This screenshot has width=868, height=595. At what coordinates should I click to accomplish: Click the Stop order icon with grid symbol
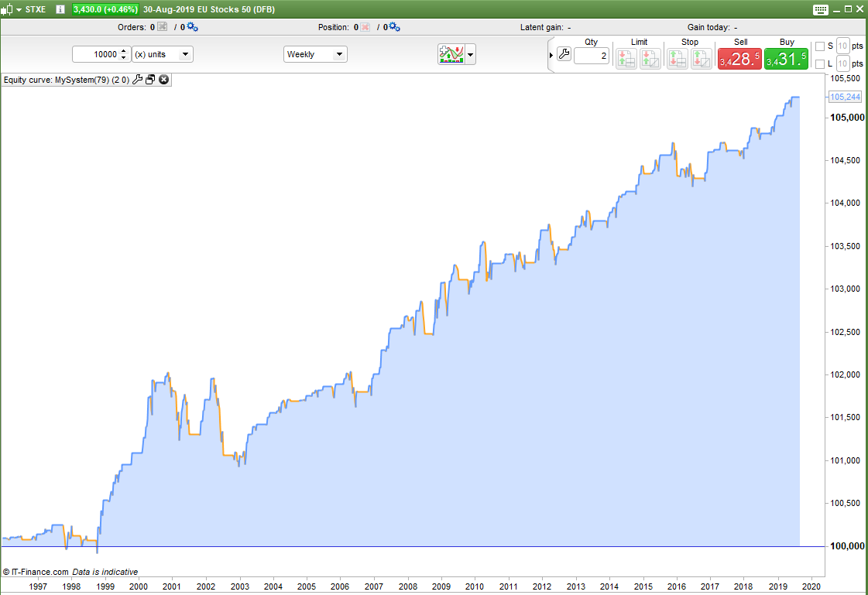click(677, 58)
